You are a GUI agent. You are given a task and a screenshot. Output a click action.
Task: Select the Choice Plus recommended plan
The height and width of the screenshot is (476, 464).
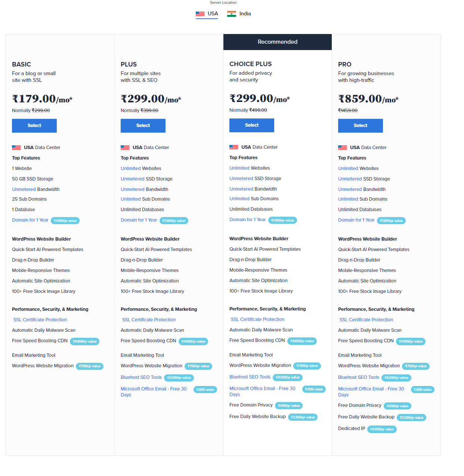(252, 125)
